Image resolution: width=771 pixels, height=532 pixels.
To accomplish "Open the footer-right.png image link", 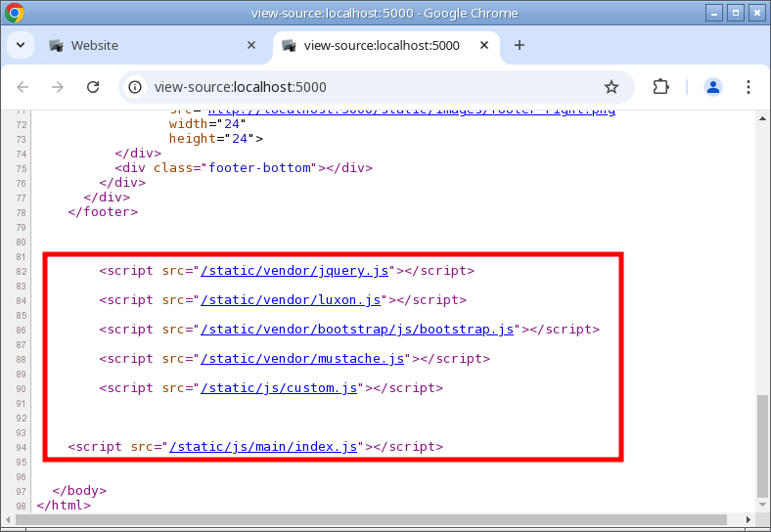I will [x=412, y=111].
